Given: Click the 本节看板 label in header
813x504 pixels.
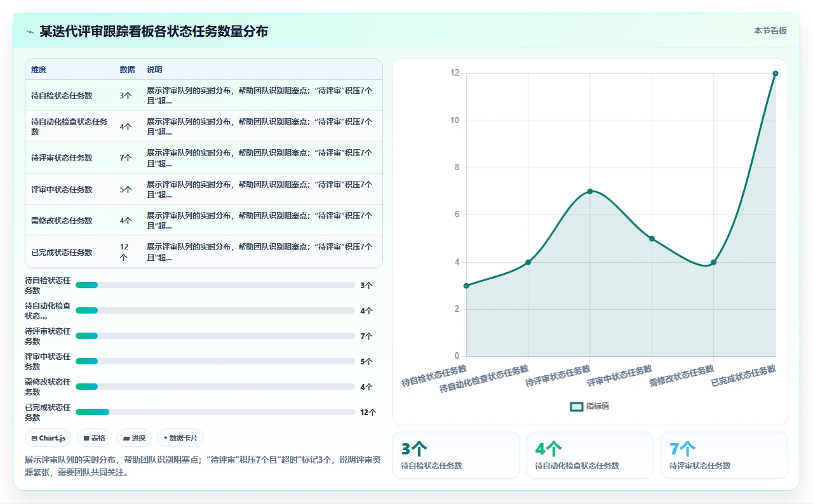Looking at the screenshot, I should 770,30.
